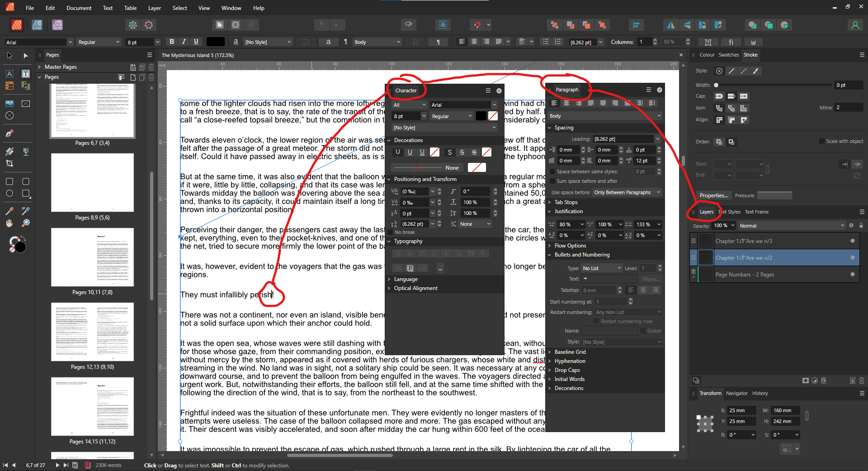868x471 pixels.
Task: Switch to the Navigator tab
Action: [737, 393]
